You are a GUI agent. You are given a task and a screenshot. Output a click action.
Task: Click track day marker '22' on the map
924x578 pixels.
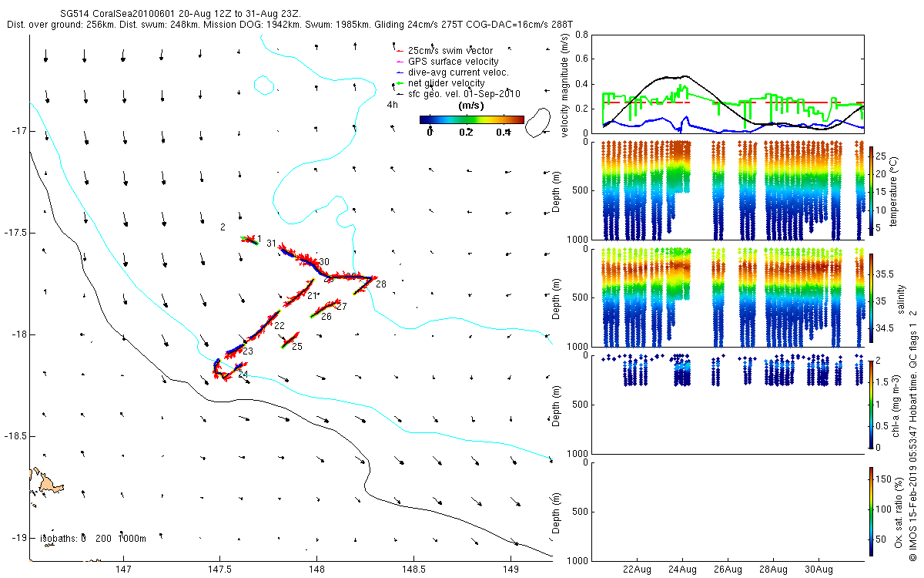280,326
